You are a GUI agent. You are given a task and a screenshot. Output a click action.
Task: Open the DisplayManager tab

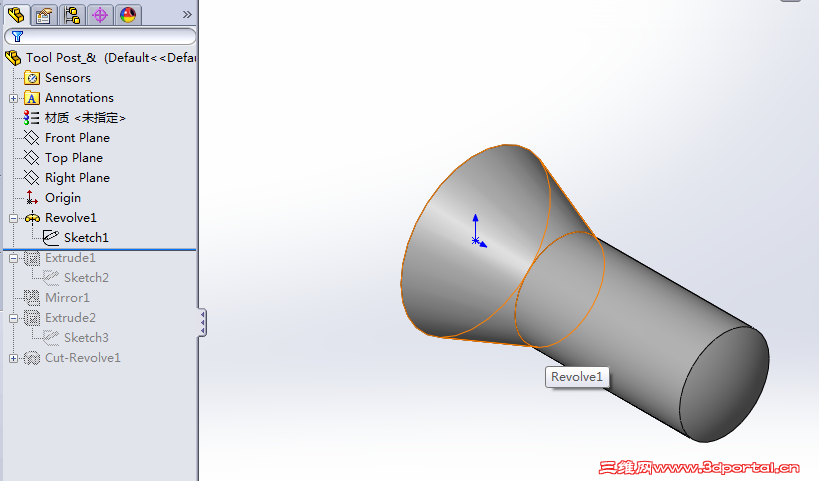pyautogui.click(x=128, y=15)
